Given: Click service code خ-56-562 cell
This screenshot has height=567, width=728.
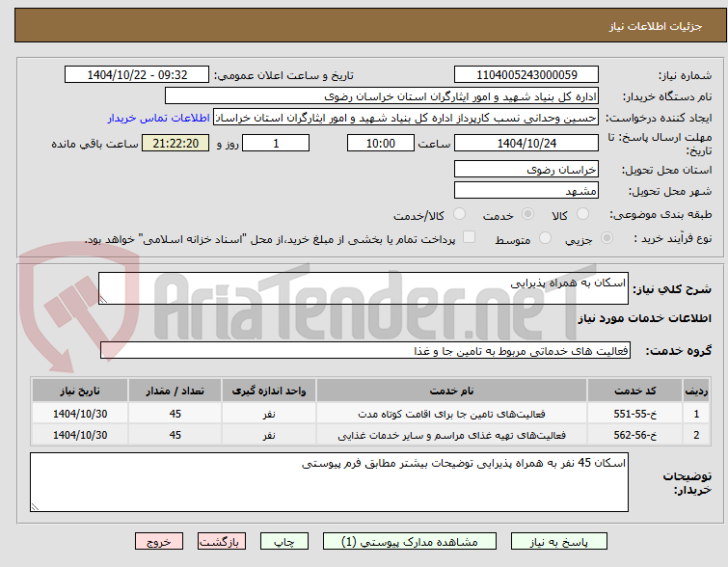Looking at the screenshot, I should [x=634, y=435].
